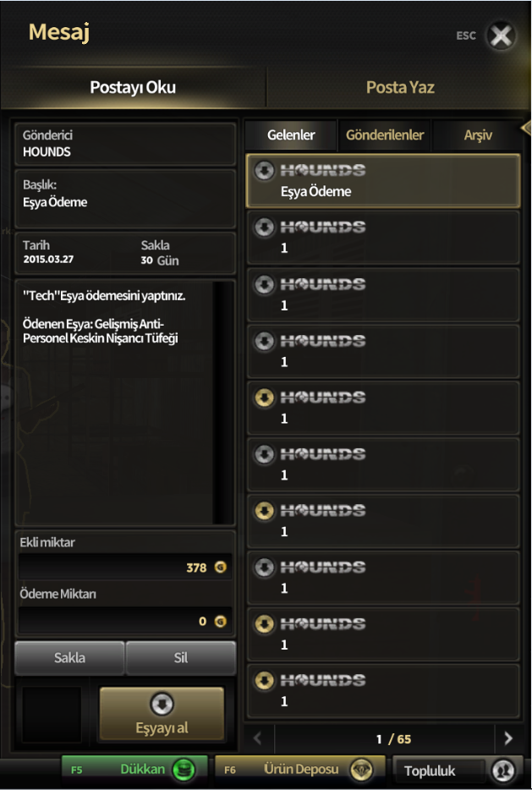Click the attachment icon on the second HOUNDS mail
This screenshot has width=532, height=790.
[265, 227]
